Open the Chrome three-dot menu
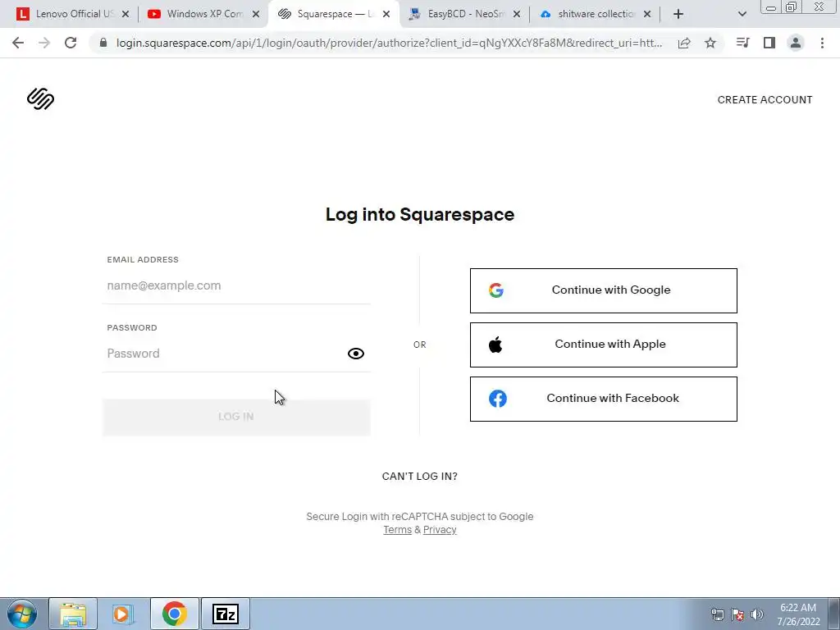The height and width of the screenshot is (630, 840). 822,43
